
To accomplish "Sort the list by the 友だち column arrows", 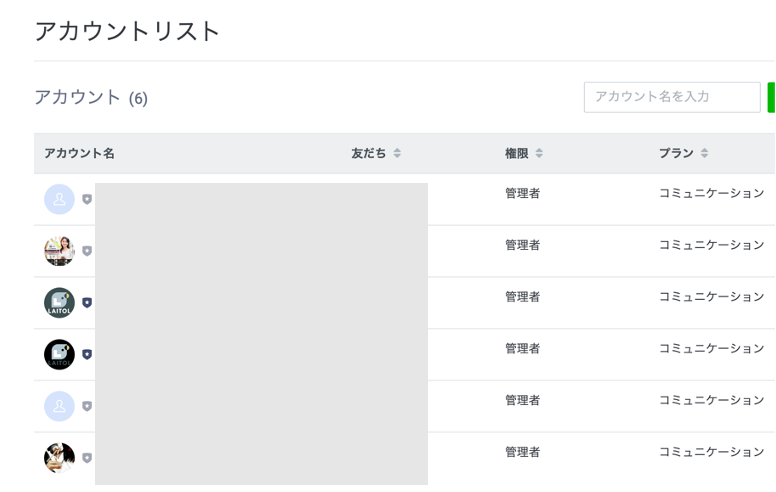I will tap(397, 153).
